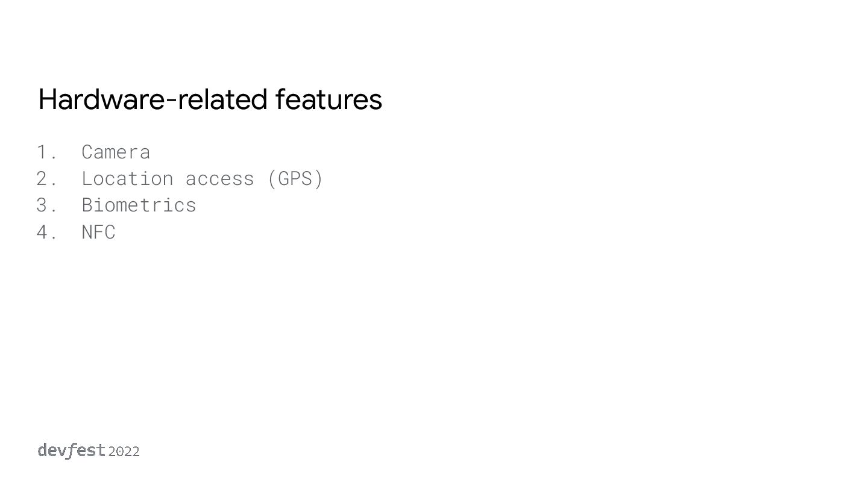This screenshot has height=488, width=868.
Task: Click the (GPS) text in parentheses
Action: 295,178
